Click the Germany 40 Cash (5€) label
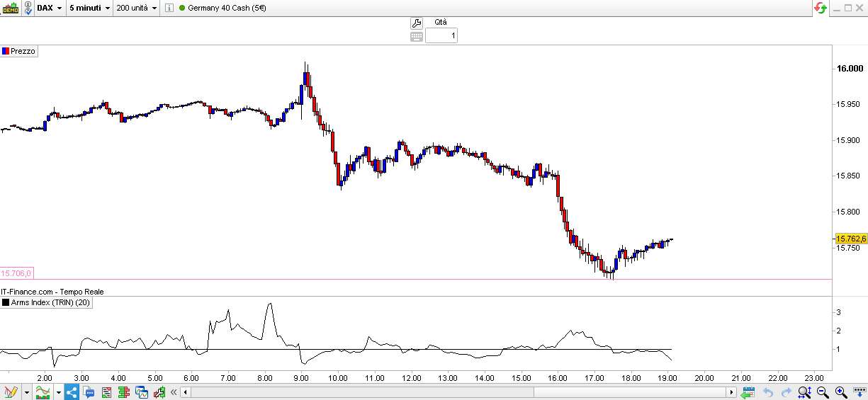This screenshot has width=868, height=400. [x=228, y=8]
